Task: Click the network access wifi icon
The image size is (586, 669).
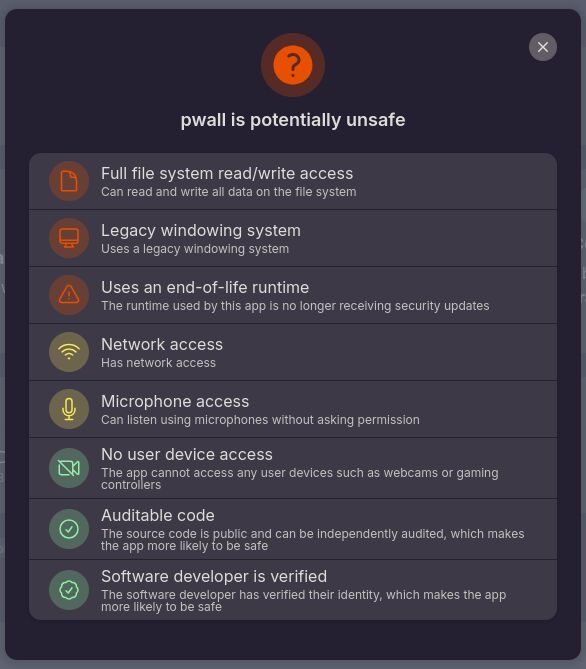Action: coord(69,352)
